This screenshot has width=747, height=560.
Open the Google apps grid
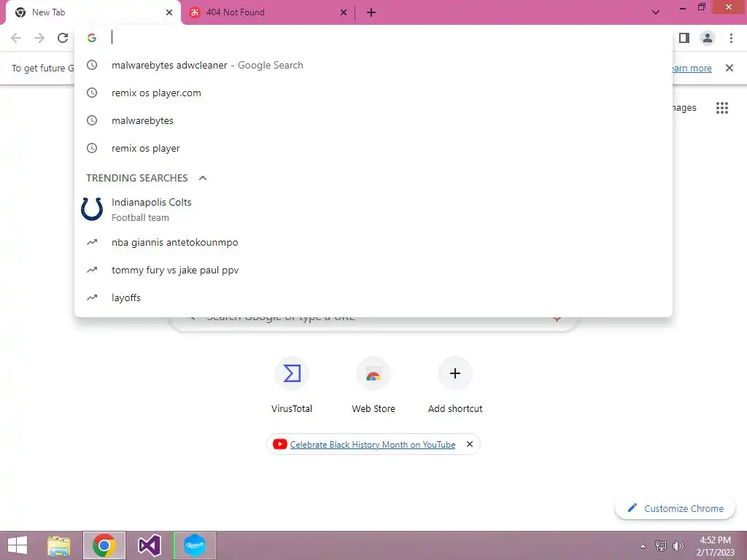pos(721,108)
